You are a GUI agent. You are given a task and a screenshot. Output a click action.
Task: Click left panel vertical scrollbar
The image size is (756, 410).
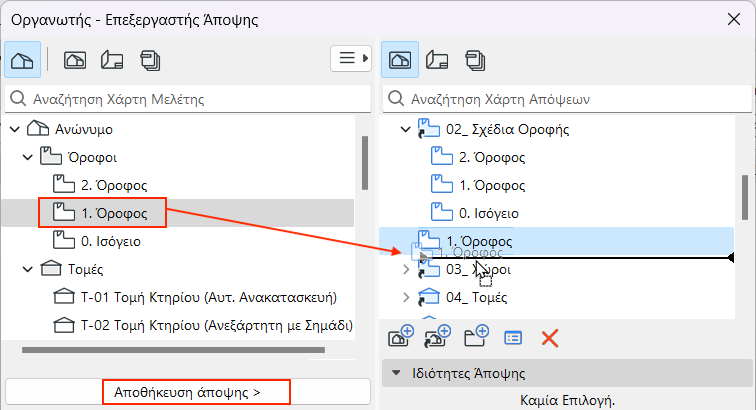click(x=365, y=163)
